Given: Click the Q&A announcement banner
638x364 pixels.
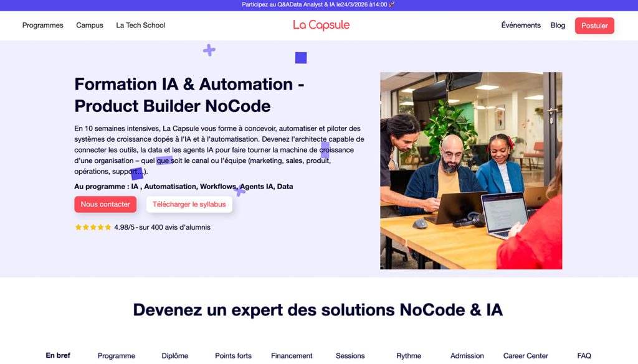Looking at the screenshot, I should click(318, 5).
